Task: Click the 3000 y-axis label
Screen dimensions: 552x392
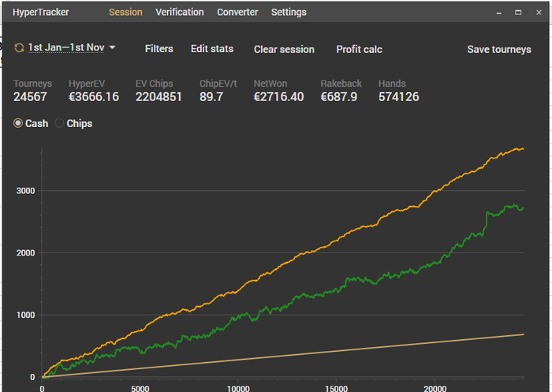Action: click(x=26, y=191)
